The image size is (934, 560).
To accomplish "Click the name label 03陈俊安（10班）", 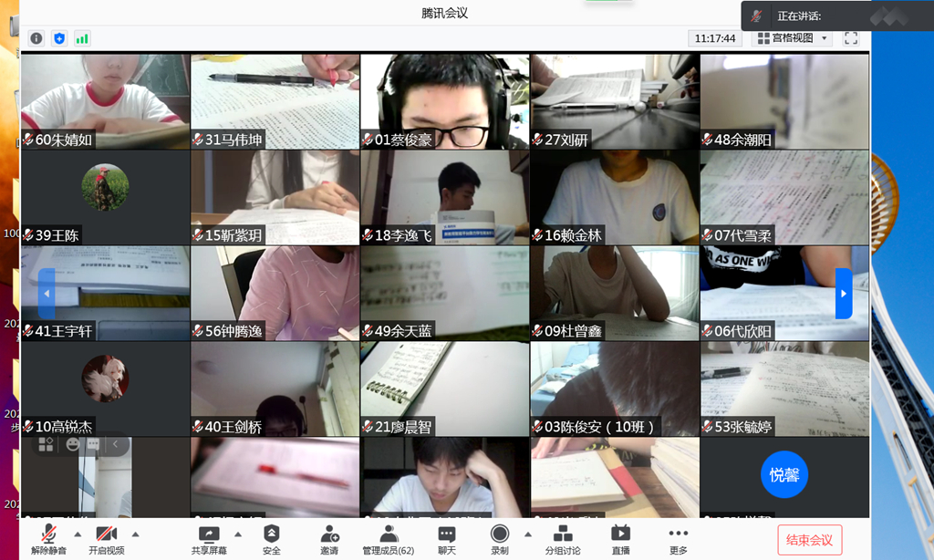I will [x=600, y=427].
